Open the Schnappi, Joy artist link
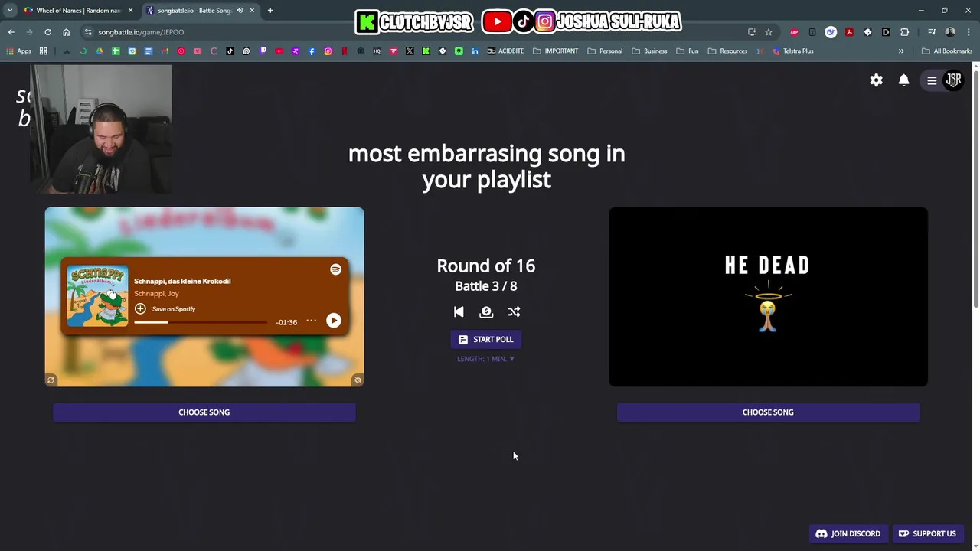 pyautogui.click(x=156, y=294)
